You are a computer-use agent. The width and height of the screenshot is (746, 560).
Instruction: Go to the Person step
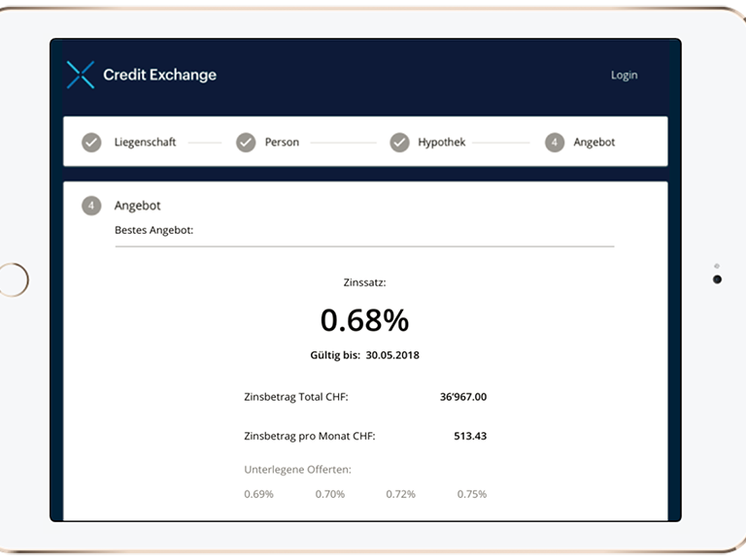point(282,142)
